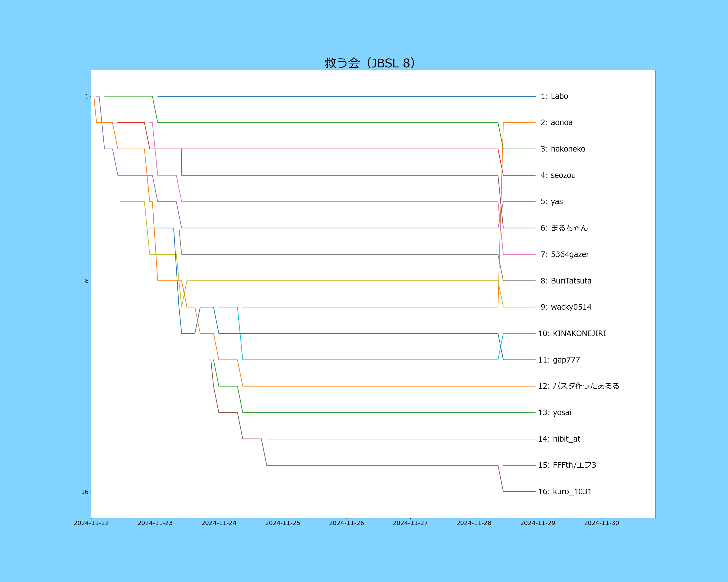This screenshot has width=728, height=582.
Task: Click the '8: BuriTatsuta' label
Action: (566, 281)
